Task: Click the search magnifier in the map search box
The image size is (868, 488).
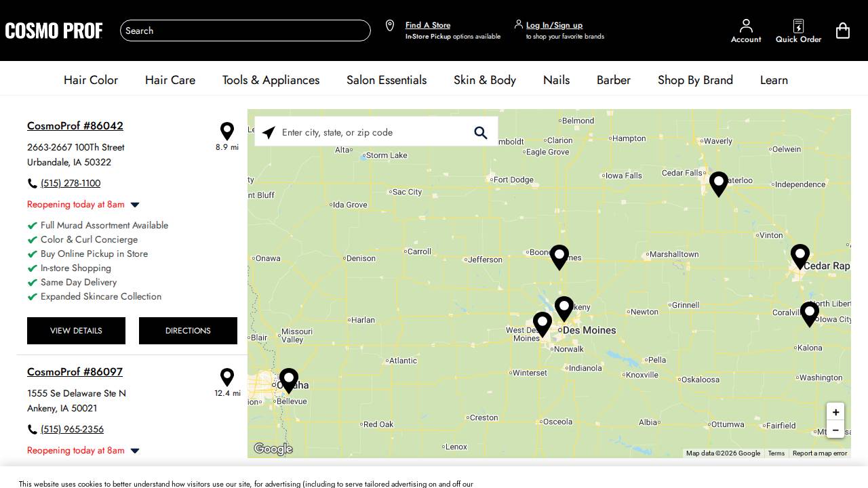Action: tap(481, 133)
